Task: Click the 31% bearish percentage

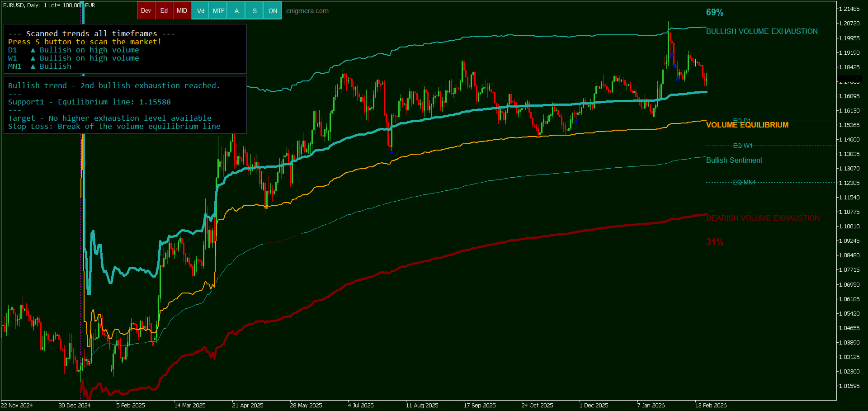Action: [x=715, y=242]
